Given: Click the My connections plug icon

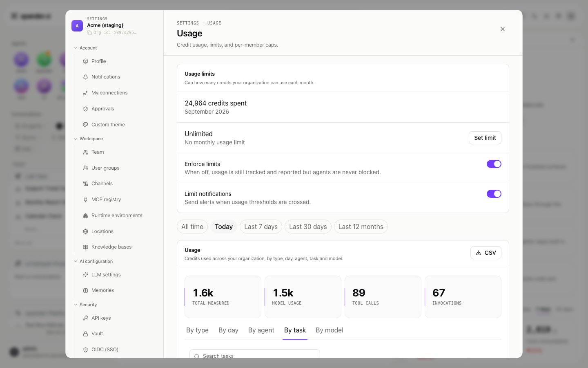Looking at the screenshot, I should [85, 93].
